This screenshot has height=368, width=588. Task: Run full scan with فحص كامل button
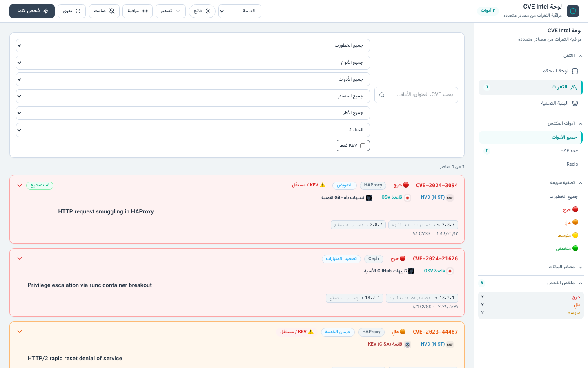(32, 11)
